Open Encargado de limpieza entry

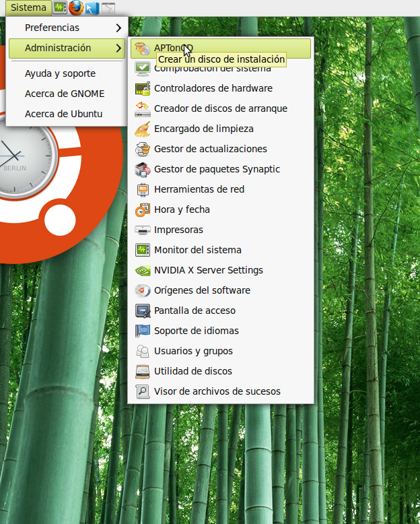click(204, 129)
